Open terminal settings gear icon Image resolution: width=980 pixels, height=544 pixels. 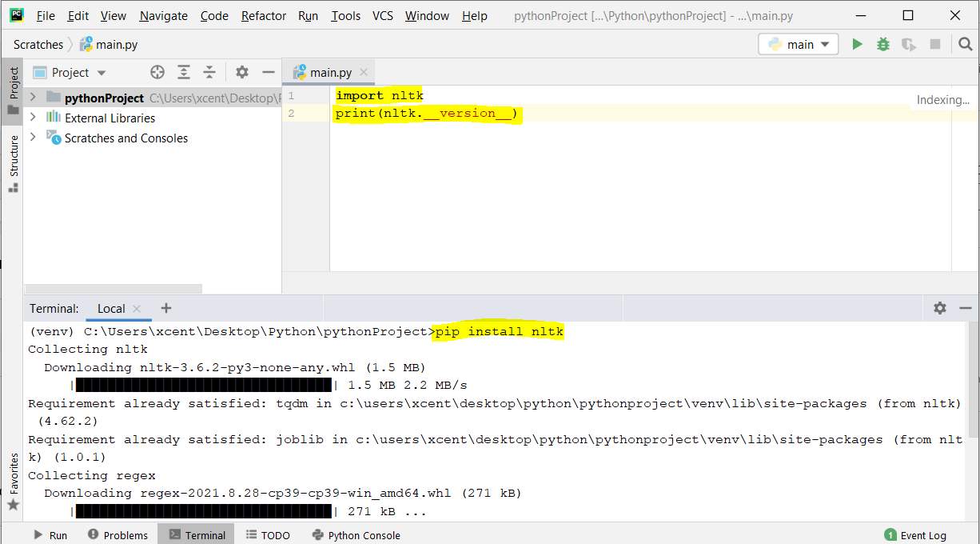(940, 308)
